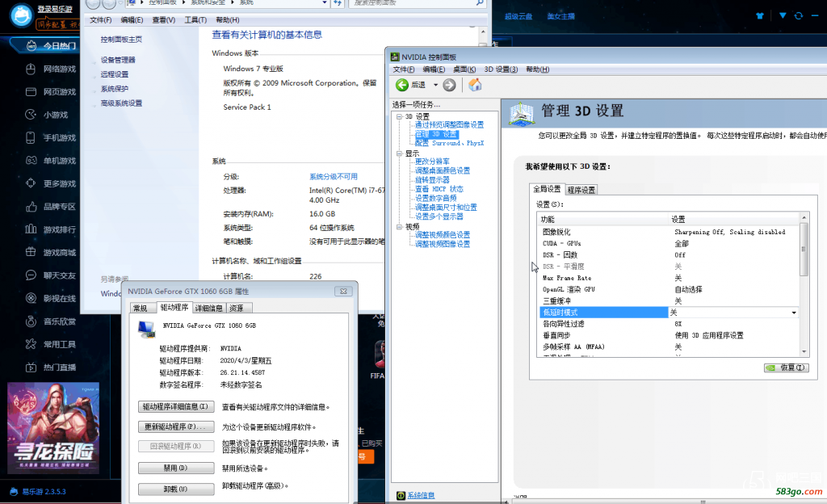Open the 低延时模式 dropdown arrow
Viewport: 827px width, 504px height.
point(794,313)
